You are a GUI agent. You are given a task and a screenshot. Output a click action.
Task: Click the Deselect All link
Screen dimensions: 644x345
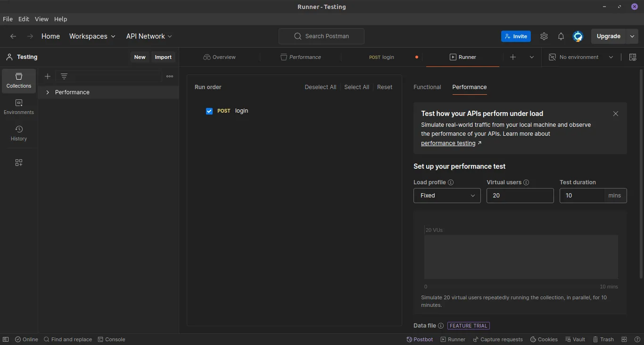tap(320, 87)
